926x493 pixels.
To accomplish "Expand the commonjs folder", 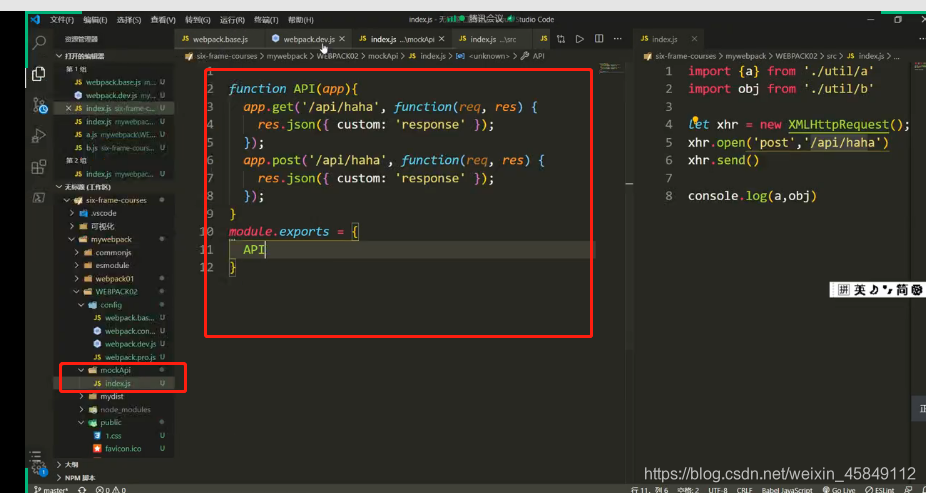I will click(113, 252).
